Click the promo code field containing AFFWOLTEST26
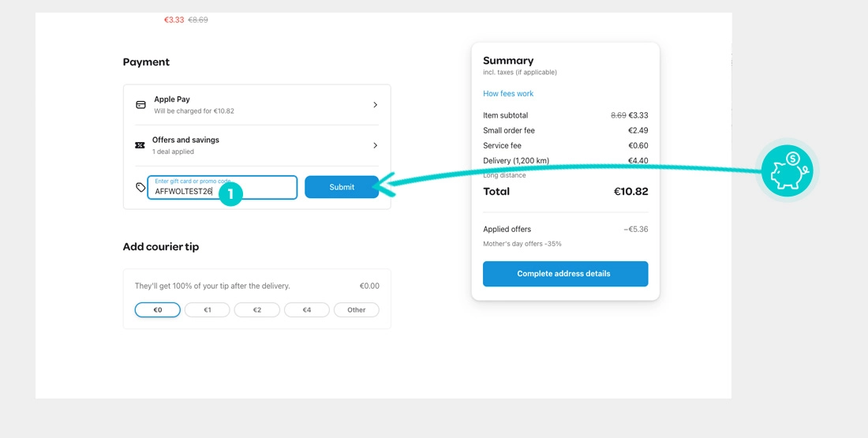The height and width of the screenshot is (438, 868). tap(222, 187)
